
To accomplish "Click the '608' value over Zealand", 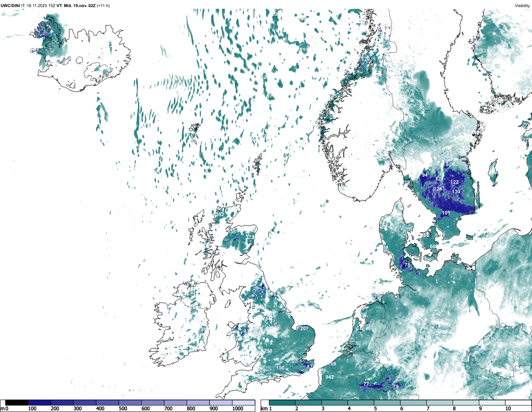I will point(433,247).
